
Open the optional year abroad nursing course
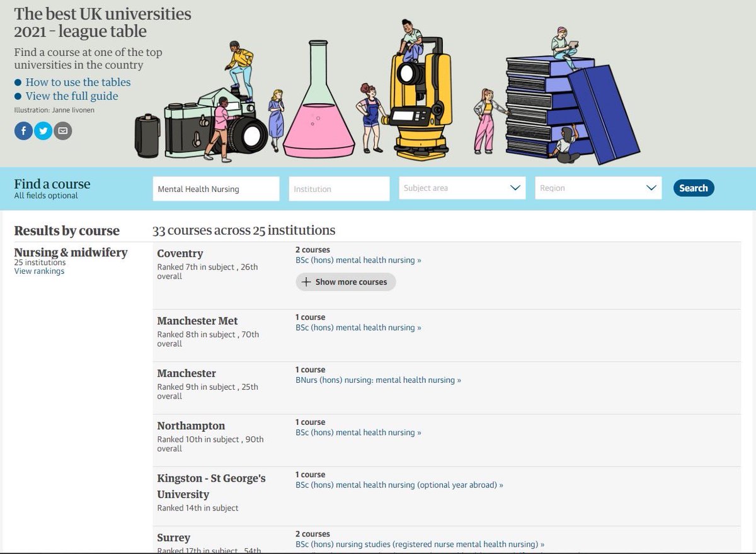click(399, 485)
